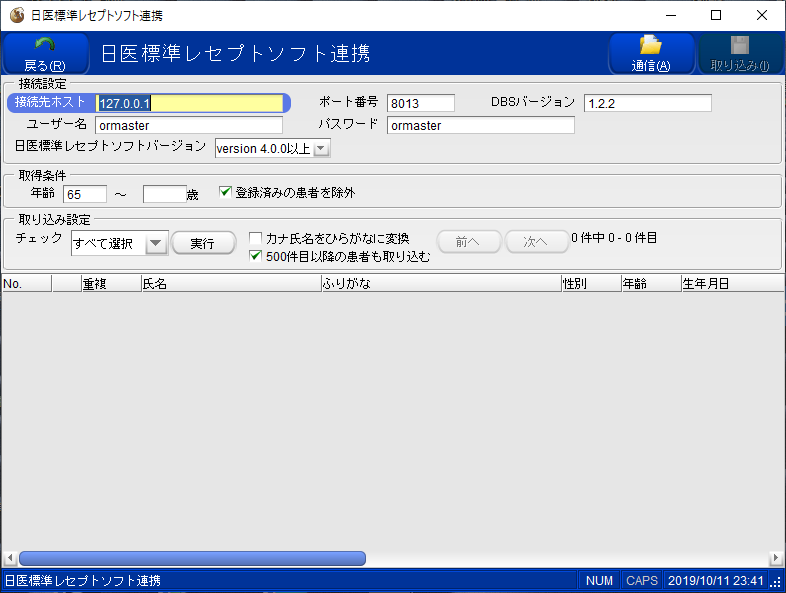Focus the 接続先ホスト address field

[189, 103]
